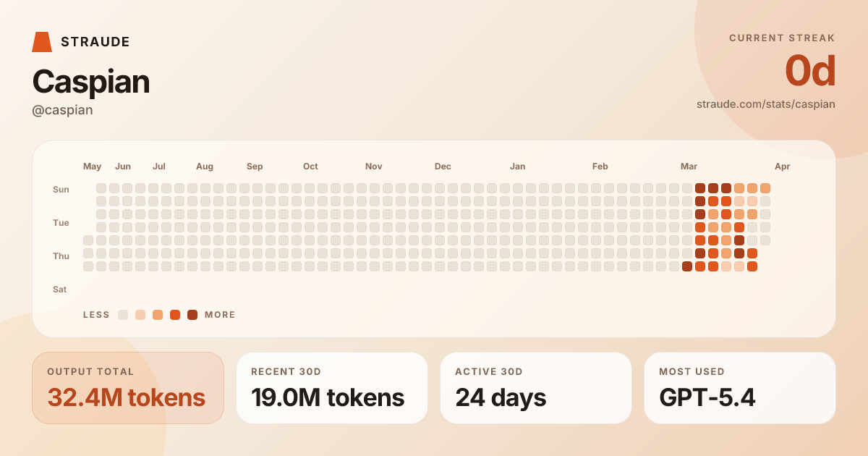Click the Mar month label
The height and width of the screenshot is (456, 868).
pos(689,166)
